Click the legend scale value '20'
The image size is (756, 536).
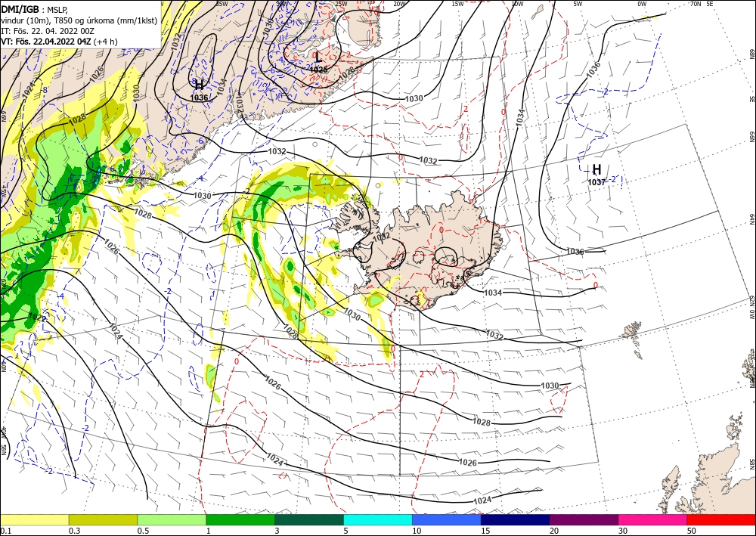coord(554,531)
